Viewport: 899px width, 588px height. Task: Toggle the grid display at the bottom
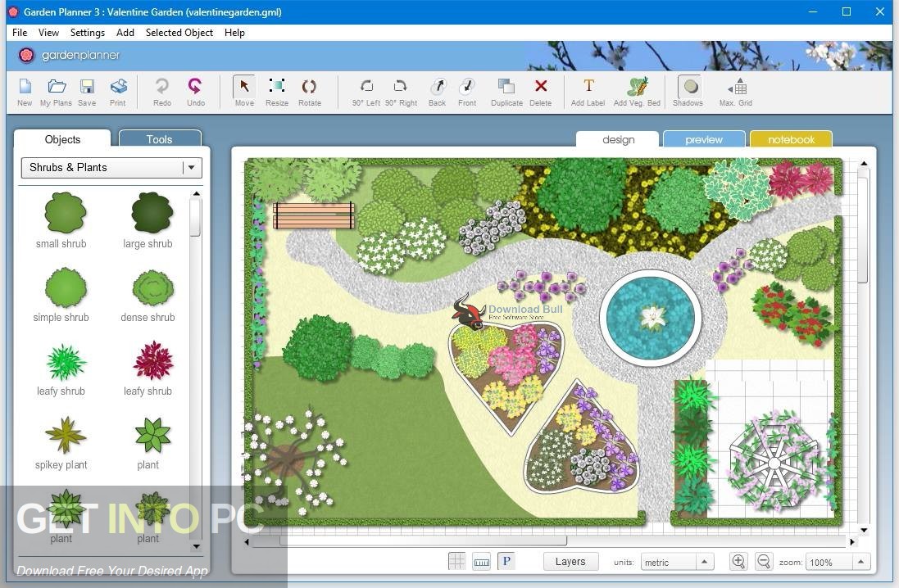click(456, 560)
